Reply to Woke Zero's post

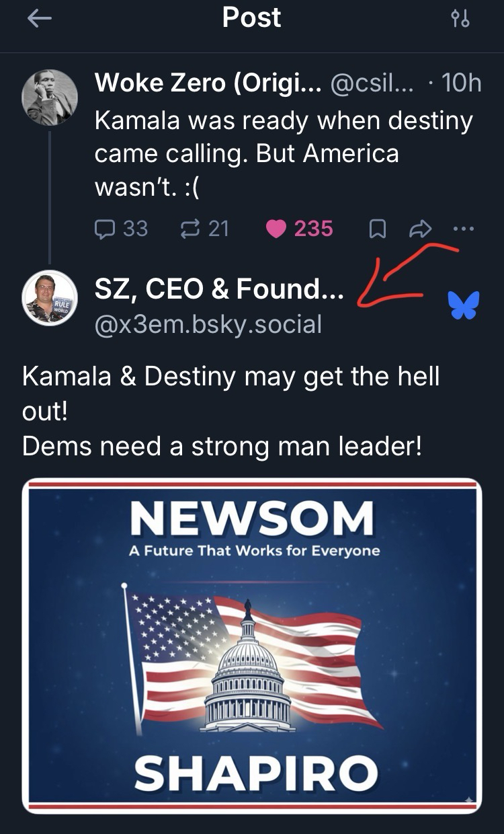click(106, 229)
